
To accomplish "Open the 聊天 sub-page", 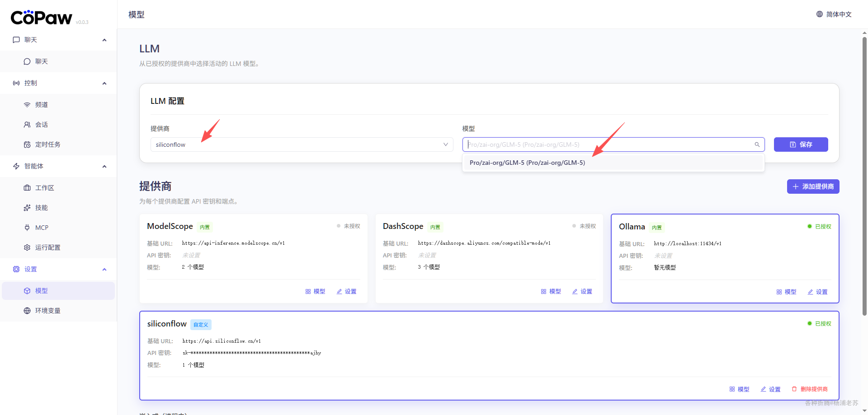I will click(58, 61).
